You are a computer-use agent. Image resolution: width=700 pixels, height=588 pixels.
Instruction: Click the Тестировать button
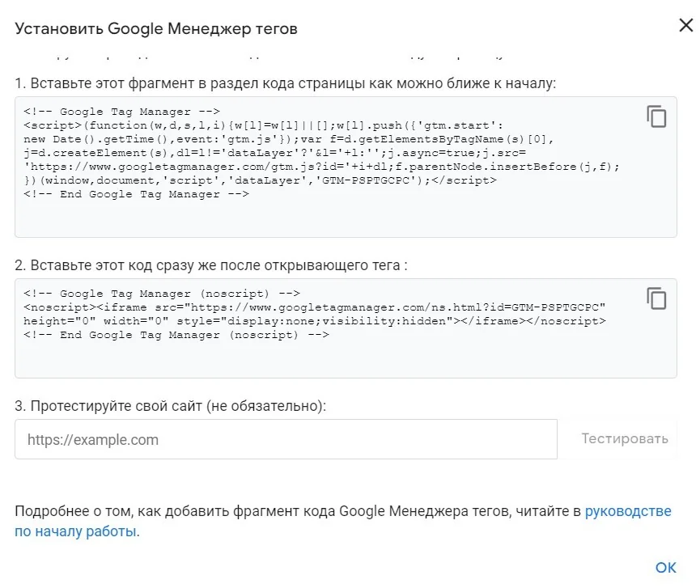pyautogui.click(x=625, y=438)
